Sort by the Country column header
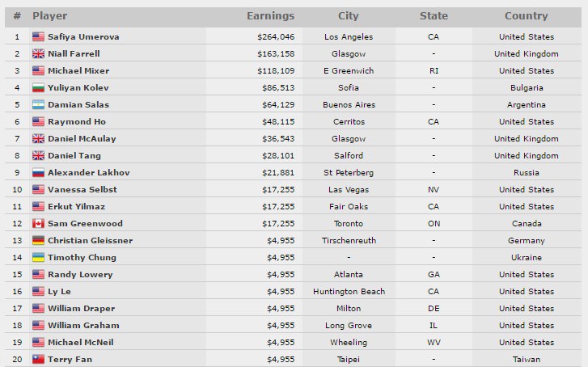588x367 pixels. (526, 16)
